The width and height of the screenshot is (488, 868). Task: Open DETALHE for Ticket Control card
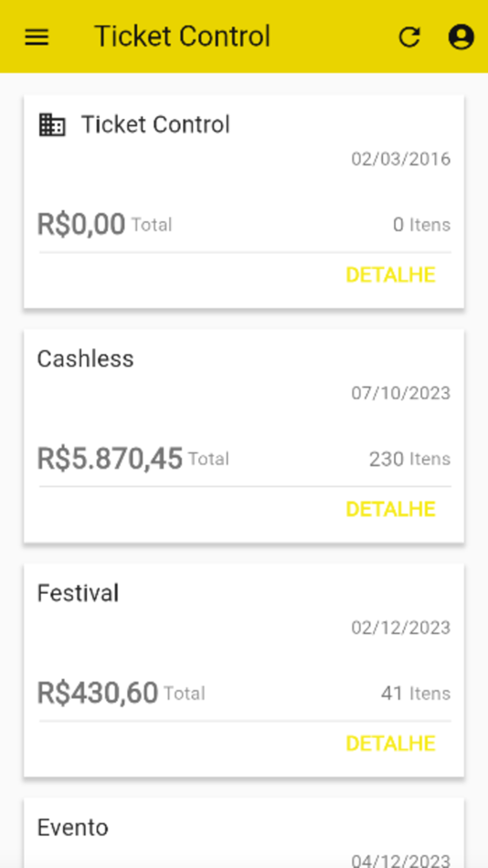(390, 275)
